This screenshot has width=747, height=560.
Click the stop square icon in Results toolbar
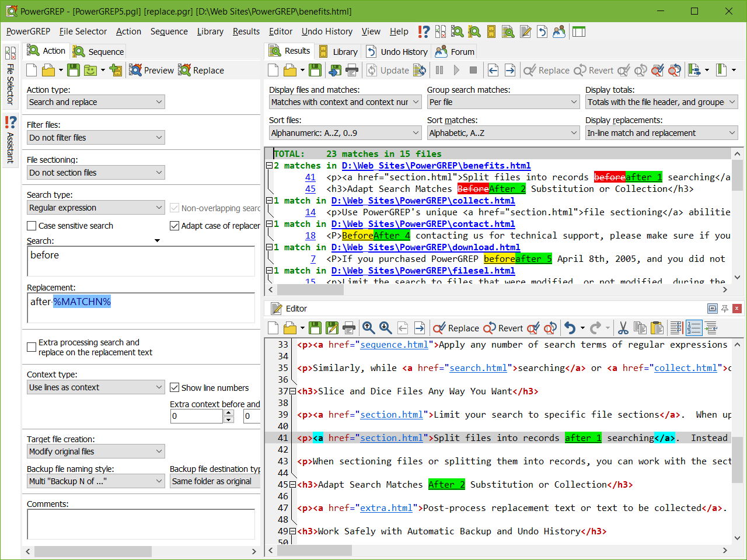(x=473, y=70)
